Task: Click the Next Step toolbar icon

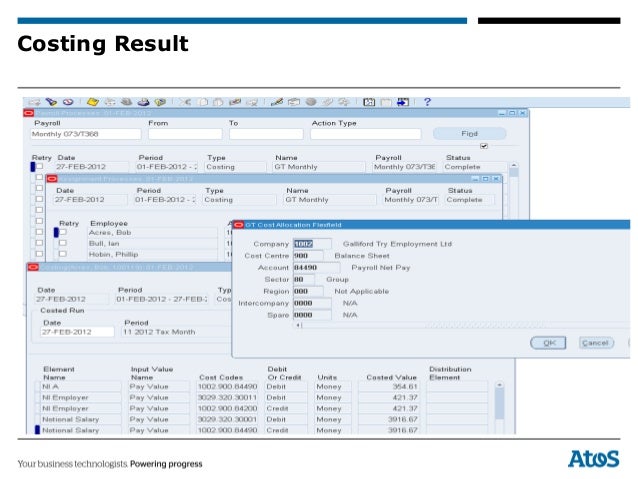Action: pyautogui.click(x=109, y=102)
